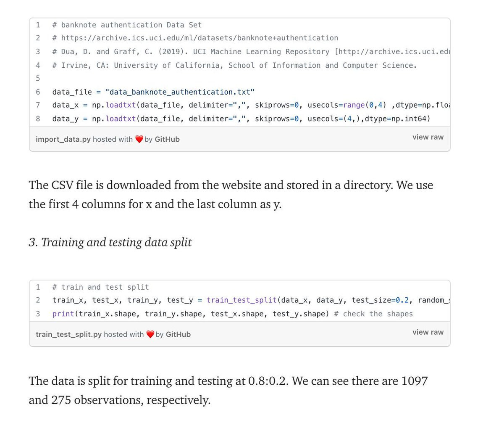The image size is (504, 423).
Task: Click the UCI dataset URL comment line
Action: click(x=195, y=38)
